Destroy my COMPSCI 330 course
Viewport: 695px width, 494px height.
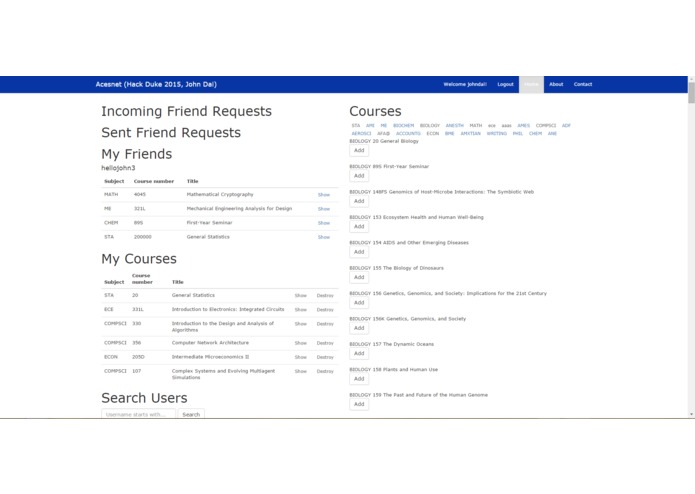coord(325,324)
